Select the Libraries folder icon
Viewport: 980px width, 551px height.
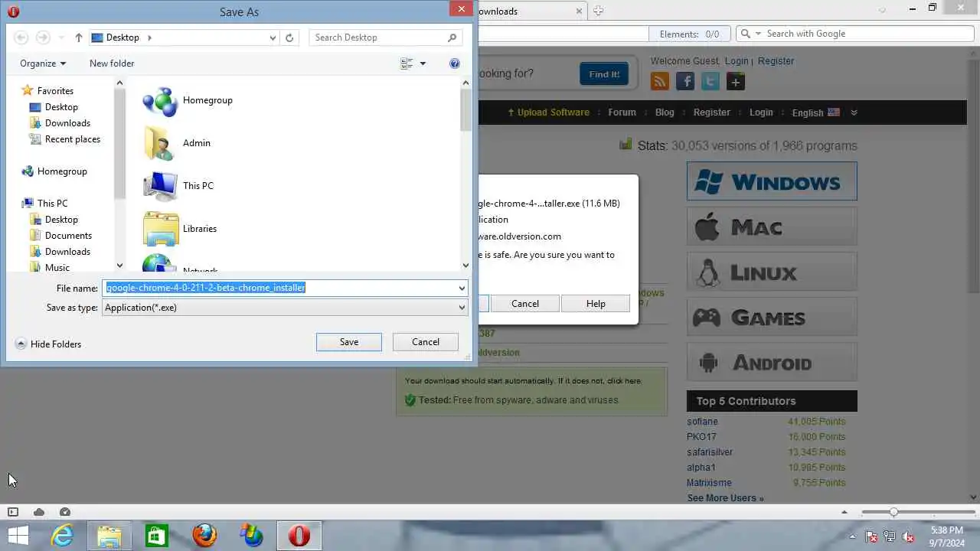click(161, 229)
